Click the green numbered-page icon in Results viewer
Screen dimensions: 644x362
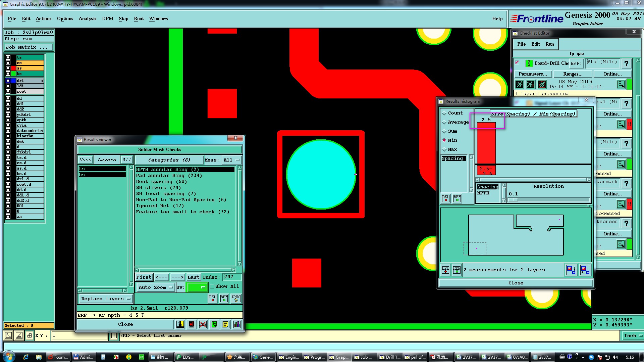point(214,324)
